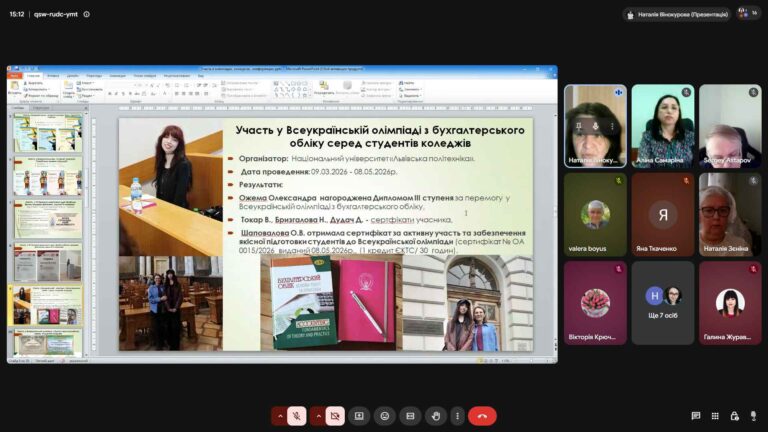Open camera video settings chevron
Screen dimensions: 768x432
click(318, 416)
